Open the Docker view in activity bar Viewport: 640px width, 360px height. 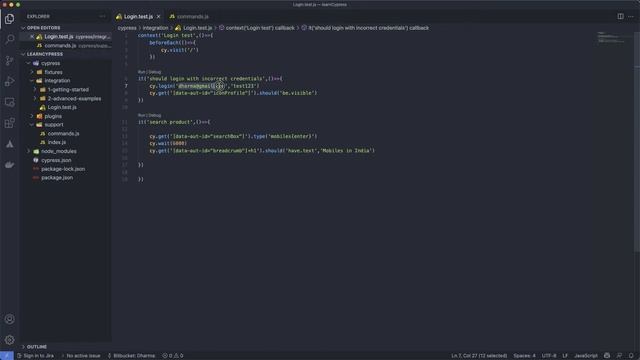(9, 164)
